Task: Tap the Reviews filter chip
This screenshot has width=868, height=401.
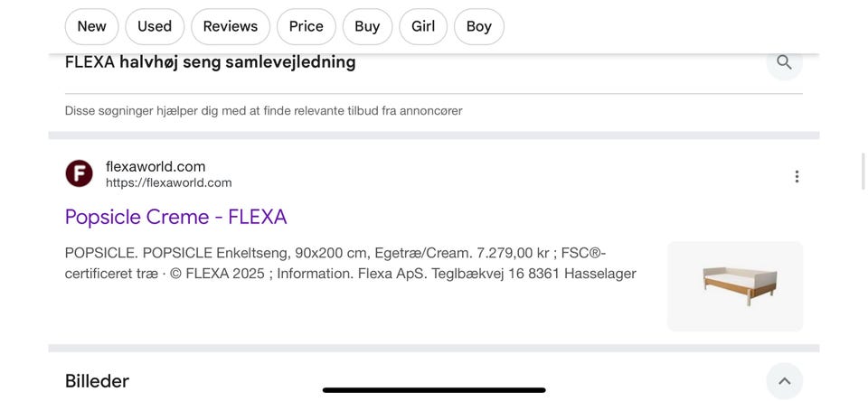Action: point(231,26)
